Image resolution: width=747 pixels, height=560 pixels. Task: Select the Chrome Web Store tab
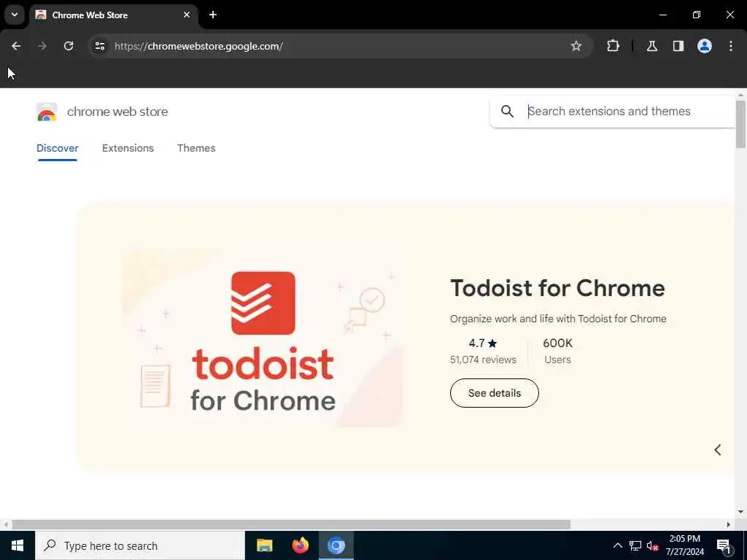113,15
